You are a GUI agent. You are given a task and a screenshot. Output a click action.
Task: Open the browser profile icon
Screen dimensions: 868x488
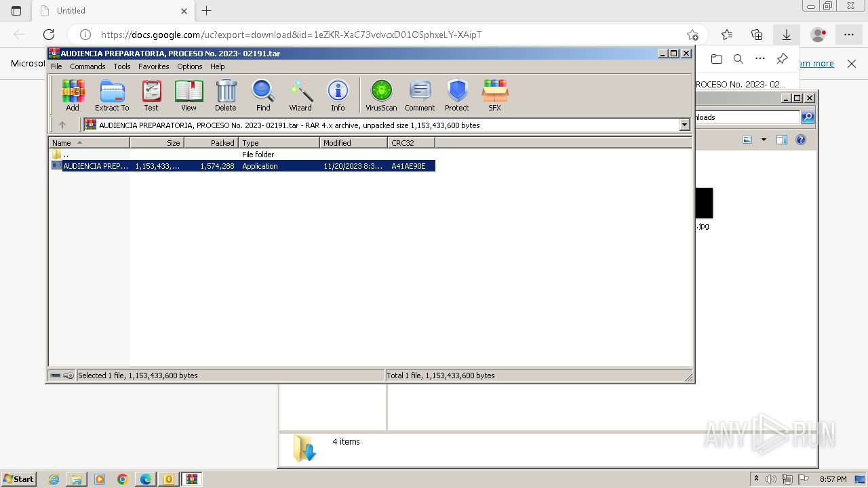click(818, 35)
